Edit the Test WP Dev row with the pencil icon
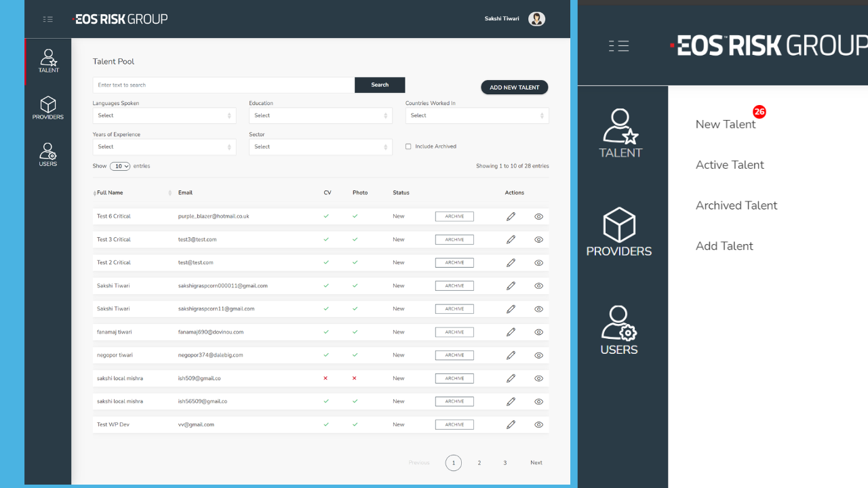The image size is (868, 488). click(511, 424)
